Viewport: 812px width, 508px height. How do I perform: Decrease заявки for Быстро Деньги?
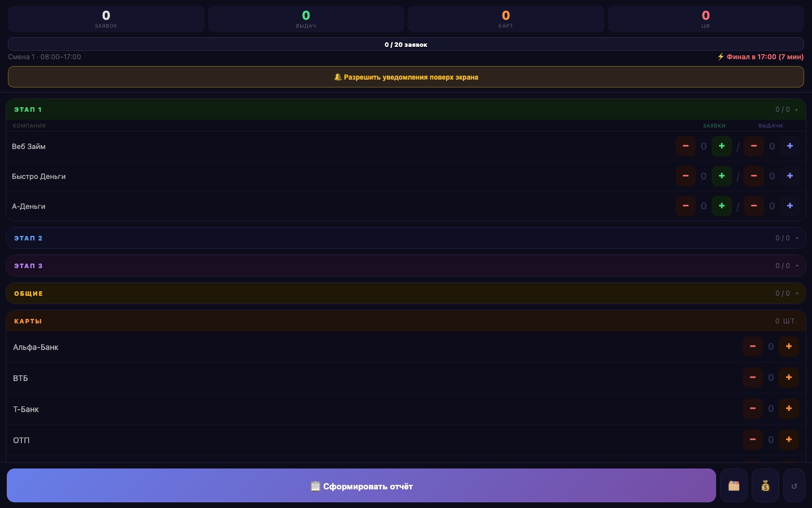(x=686, y=176)
